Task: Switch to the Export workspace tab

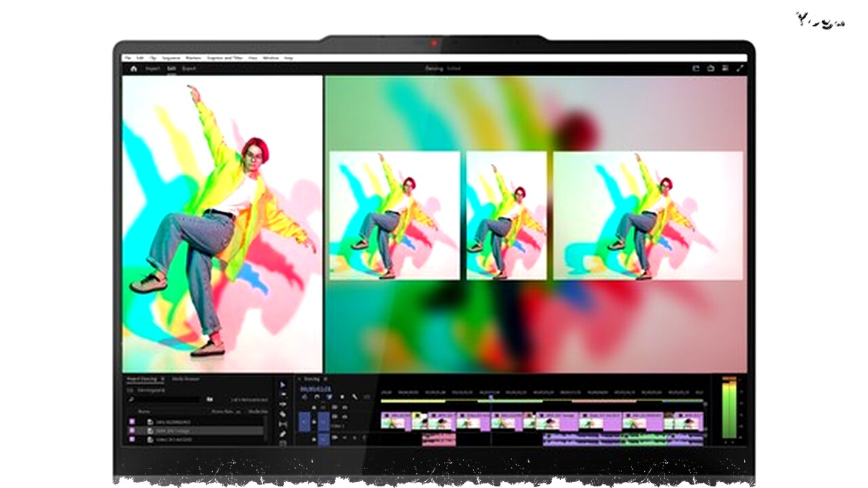Action: pos(189,68)
